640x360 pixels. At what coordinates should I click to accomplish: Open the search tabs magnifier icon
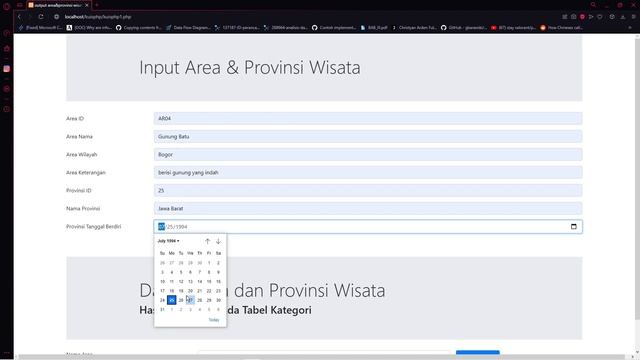593,5
